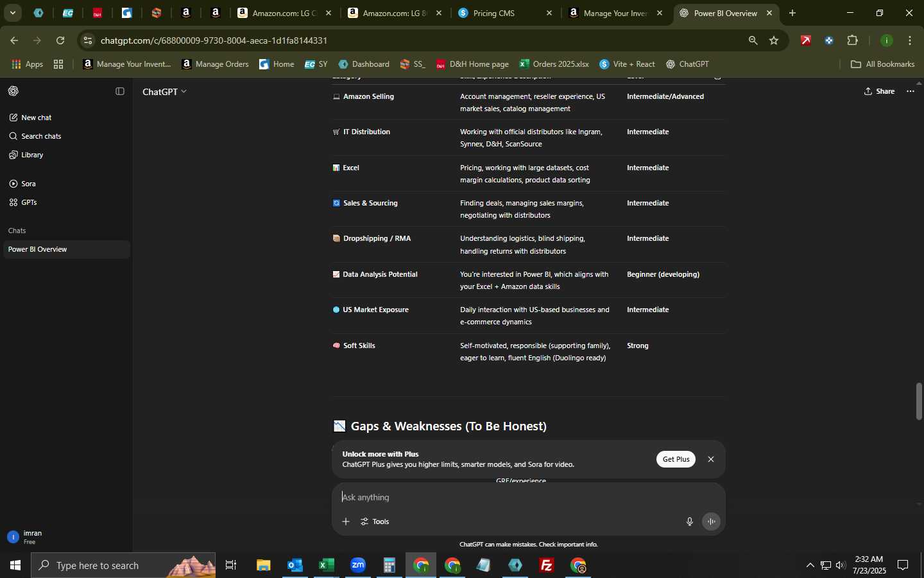Viewport: 924px width, 578px height.
Task: Open Excel from the taskbar
Action: 327,565
